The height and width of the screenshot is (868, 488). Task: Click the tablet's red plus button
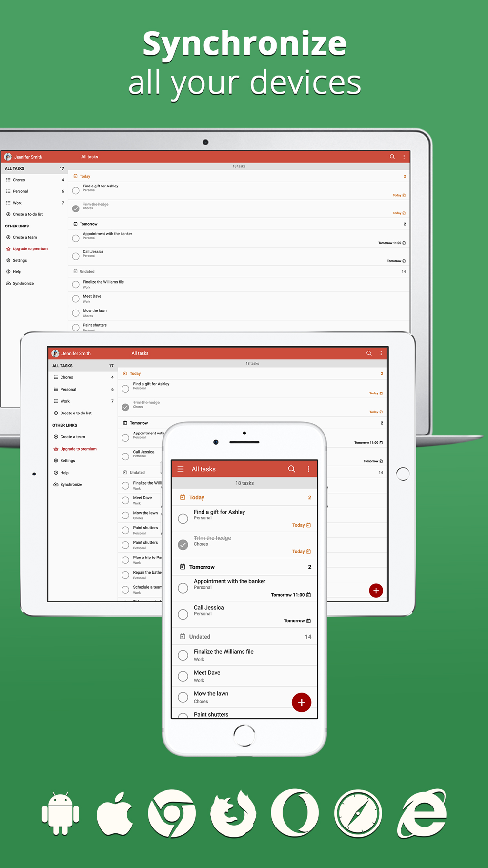[x=376, y=591]
